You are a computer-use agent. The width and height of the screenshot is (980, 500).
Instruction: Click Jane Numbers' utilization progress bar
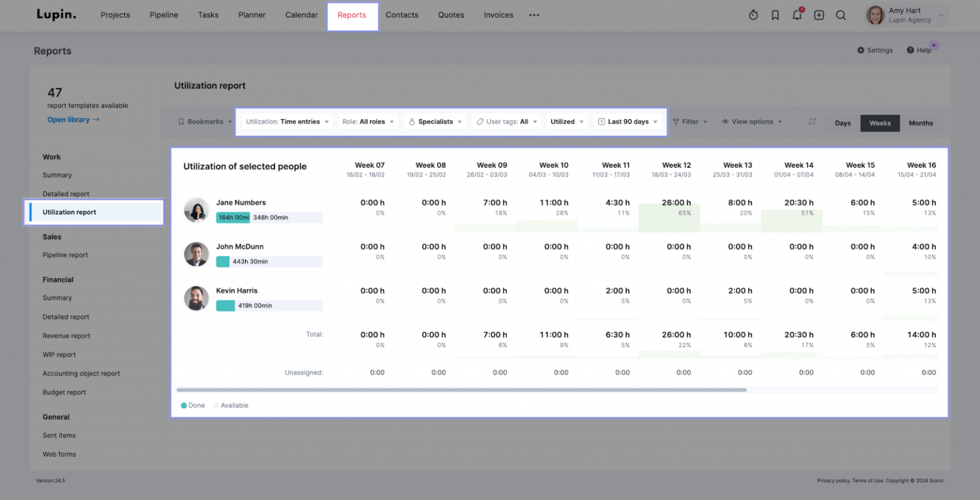[x=268, y=217]
